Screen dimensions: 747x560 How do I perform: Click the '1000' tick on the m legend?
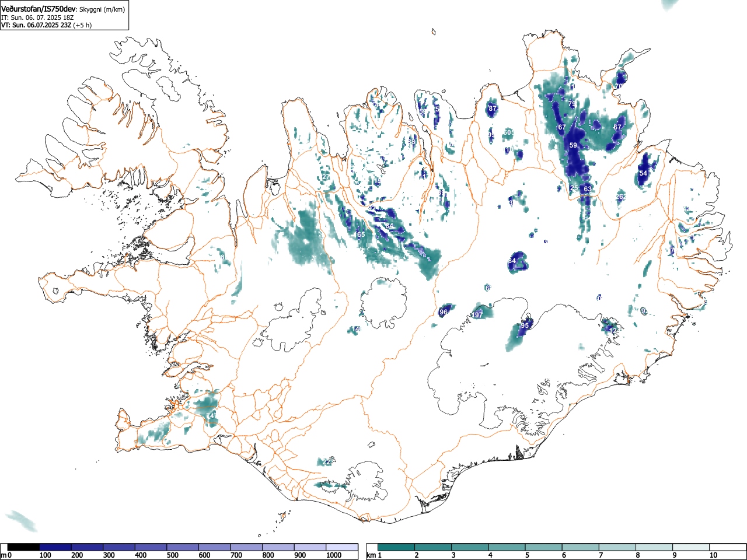334,555
